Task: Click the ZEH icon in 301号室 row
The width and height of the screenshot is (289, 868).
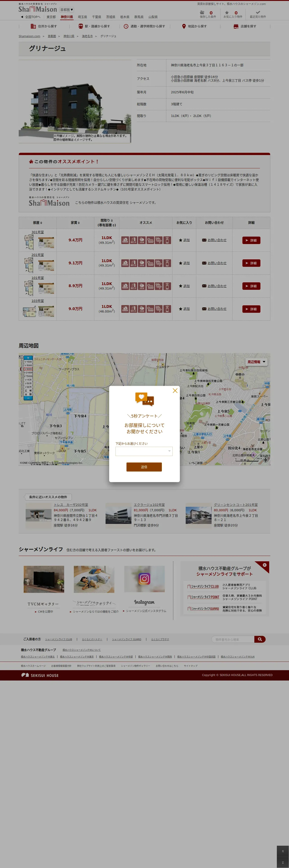Action: point(142,240)
